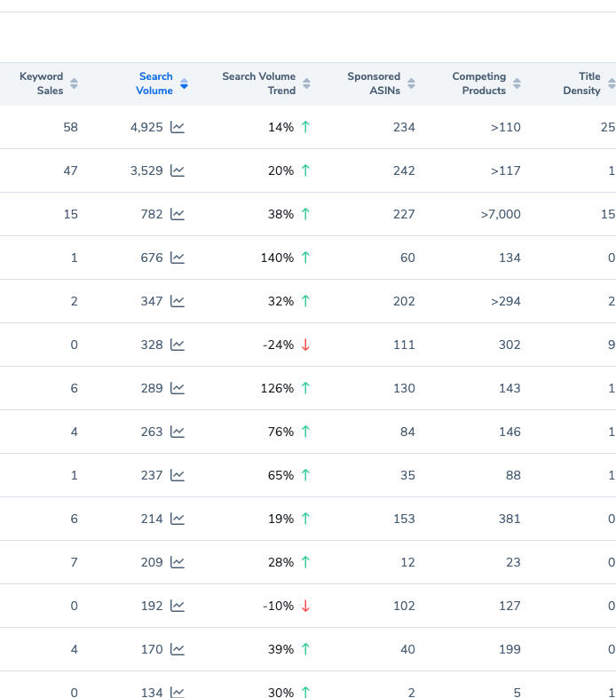Open trend chart icon for 3,529 search volume
Image resolution: width=616 pixels, height=698 pixels.
tap(178, 171)
